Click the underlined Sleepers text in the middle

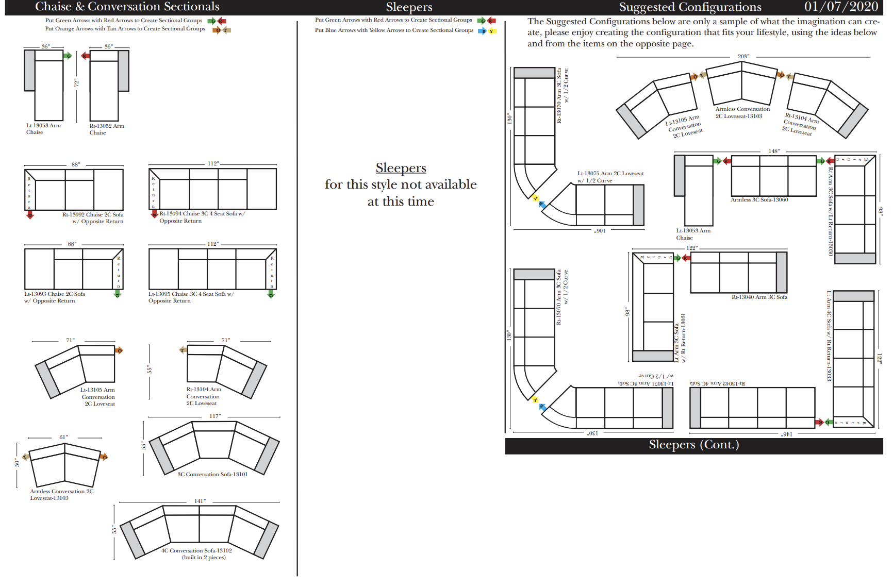(x=401, y=168)
